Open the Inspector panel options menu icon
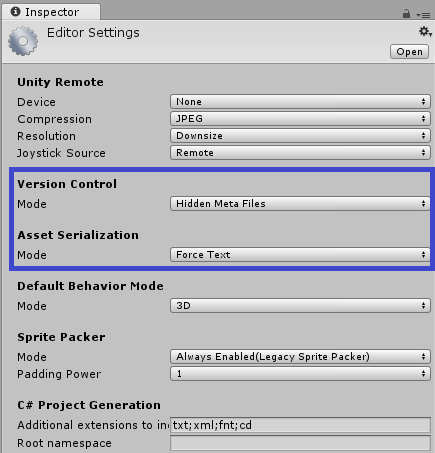 [x=423, y=15]
